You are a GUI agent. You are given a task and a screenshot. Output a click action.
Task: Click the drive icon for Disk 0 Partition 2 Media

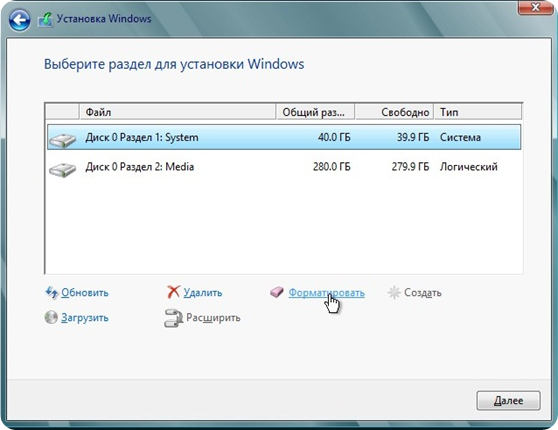62,169
